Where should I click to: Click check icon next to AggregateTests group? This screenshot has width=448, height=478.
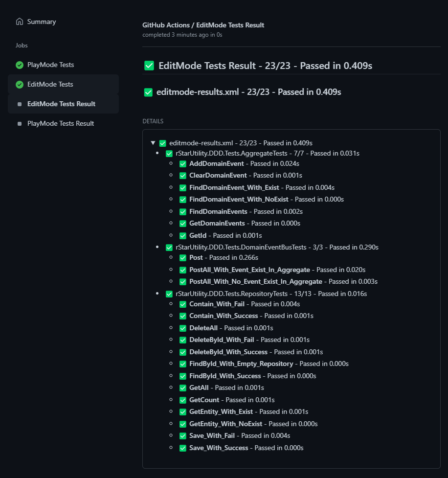(169, 154)
